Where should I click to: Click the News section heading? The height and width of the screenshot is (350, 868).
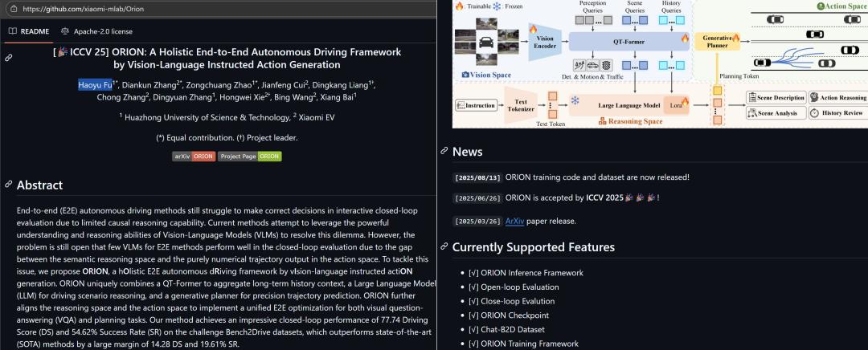[x=467, y=152]
